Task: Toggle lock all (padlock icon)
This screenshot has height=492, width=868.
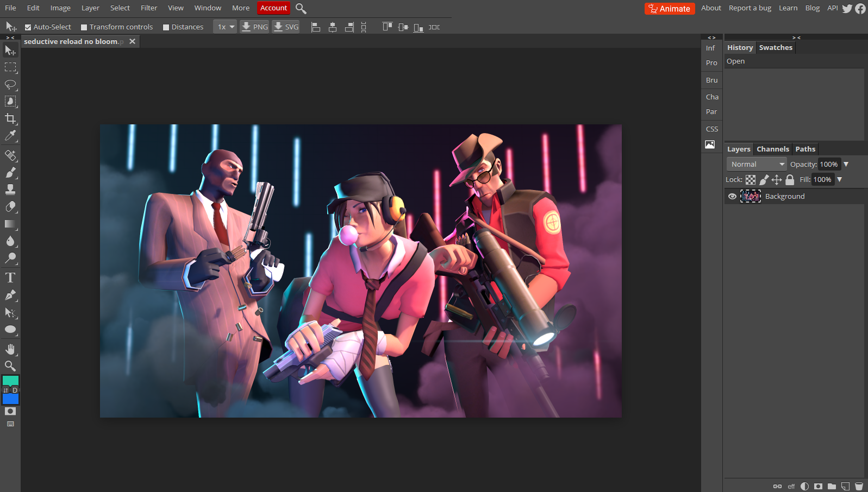Action: (790, 180)
